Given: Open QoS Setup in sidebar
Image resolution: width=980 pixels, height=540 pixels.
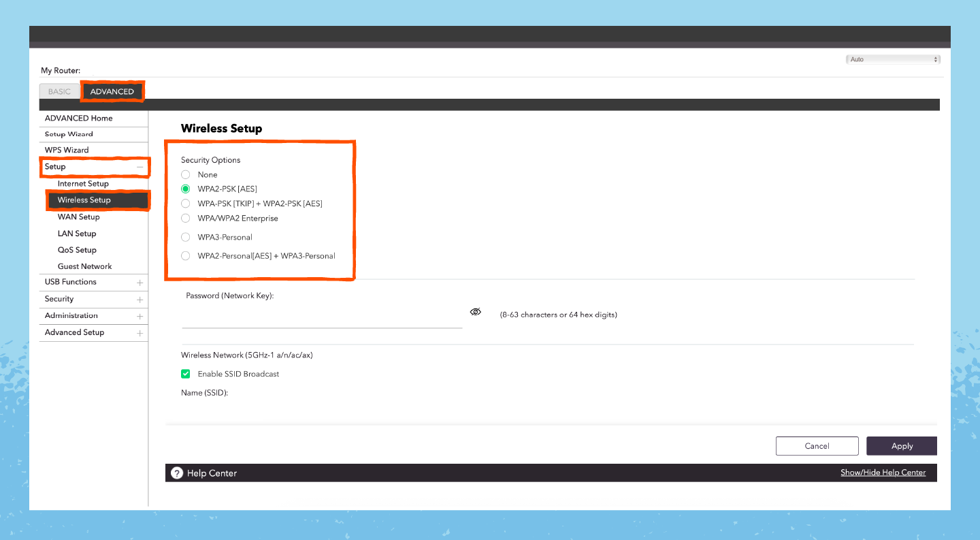Looking at the screenshot, I should click(77, 250).
